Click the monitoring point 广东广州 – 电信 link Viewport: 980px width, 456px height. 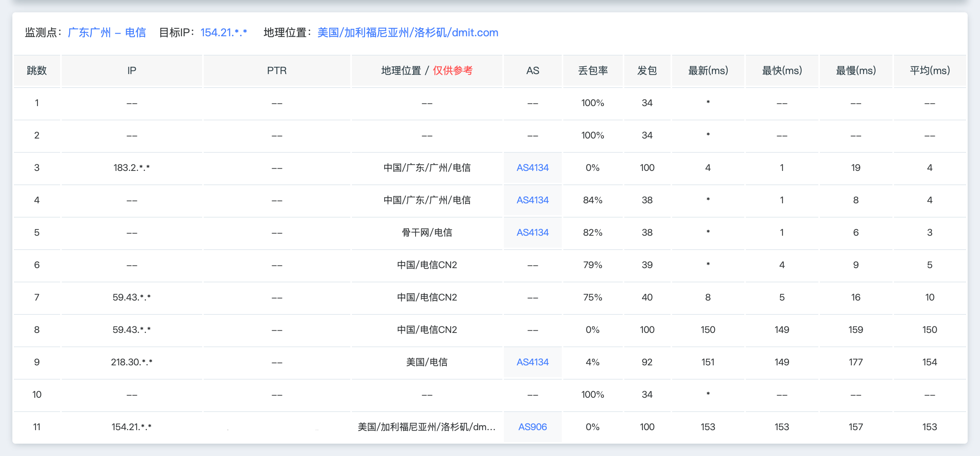[x=107, y=32]
